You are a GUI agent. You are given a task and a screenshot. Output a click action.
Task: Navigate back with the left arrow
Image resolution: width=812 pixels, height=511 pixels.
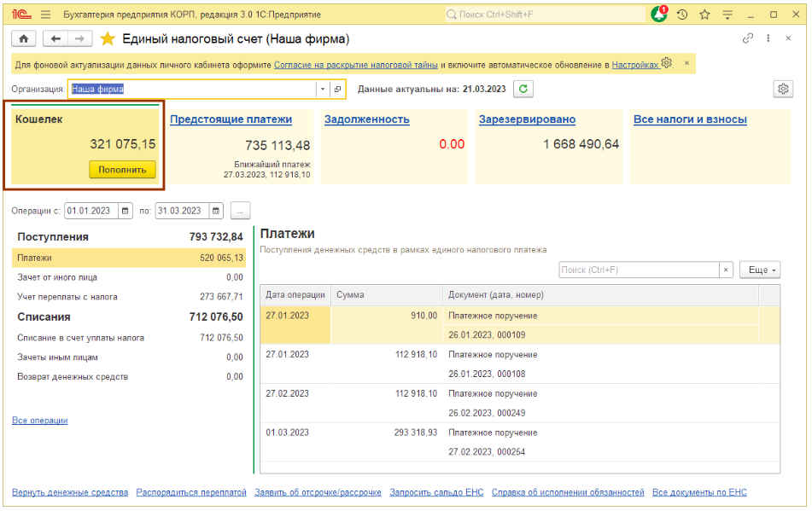pos(55,39)
